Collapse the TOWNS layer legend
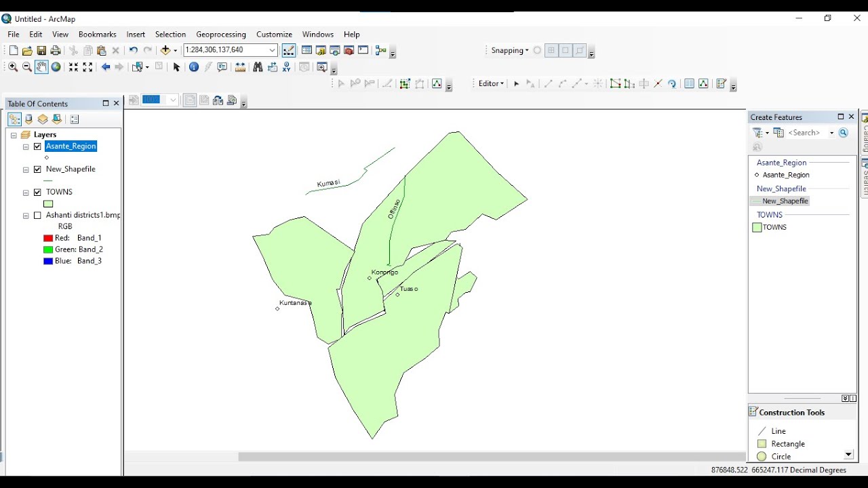 pyautogui.click(x=26, y=192)
